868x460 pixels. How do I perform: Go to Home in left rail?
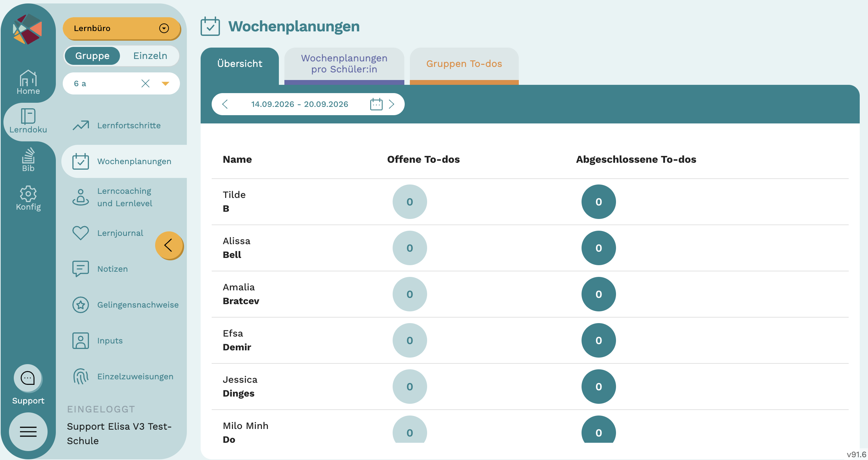[x=28, y=83]
